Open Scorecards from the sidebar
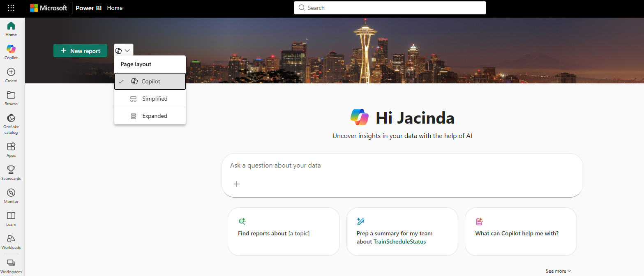 point(11,172)
